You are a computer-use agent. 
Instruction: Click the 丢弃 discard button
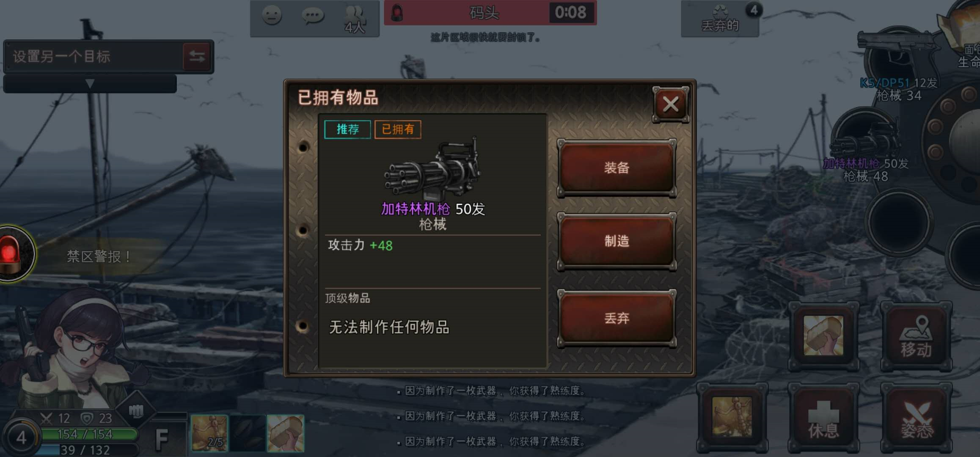tap(617, 318)
